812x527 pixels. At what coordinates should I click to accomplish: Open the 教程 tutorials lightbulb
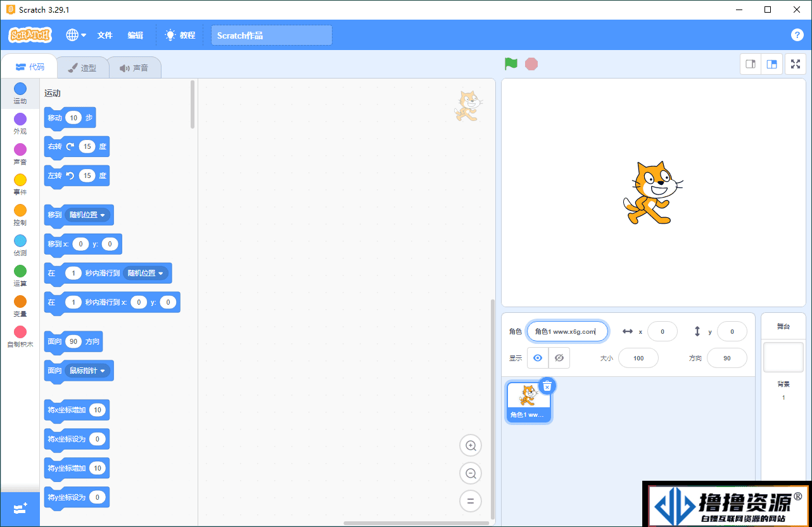180,35
